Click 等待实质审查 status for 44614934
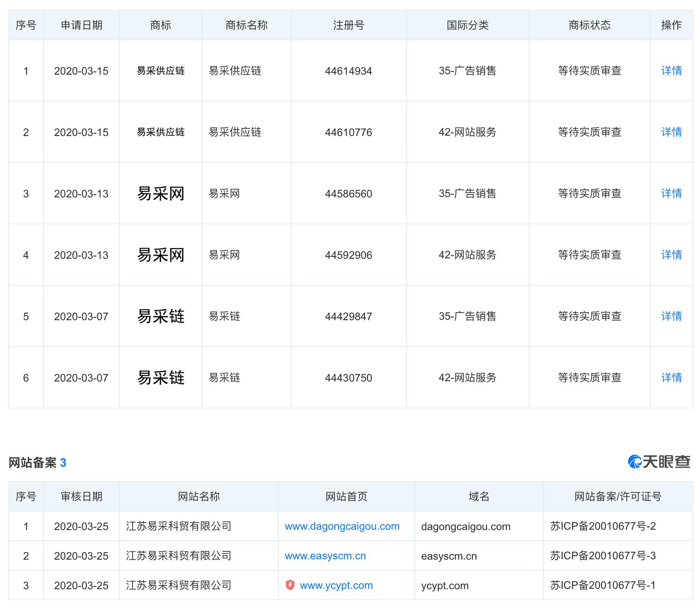This screenshot has height=607, width=700. pyautogui.click(x=590, y=71)
